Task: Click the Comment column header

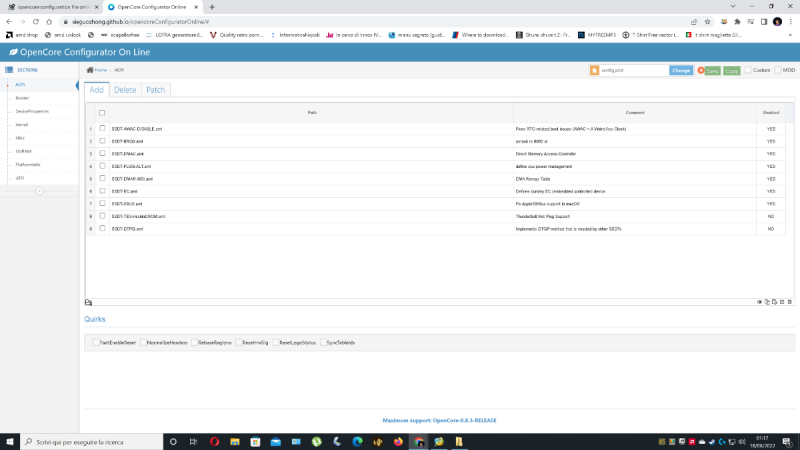Action: (x=635, y=113)
